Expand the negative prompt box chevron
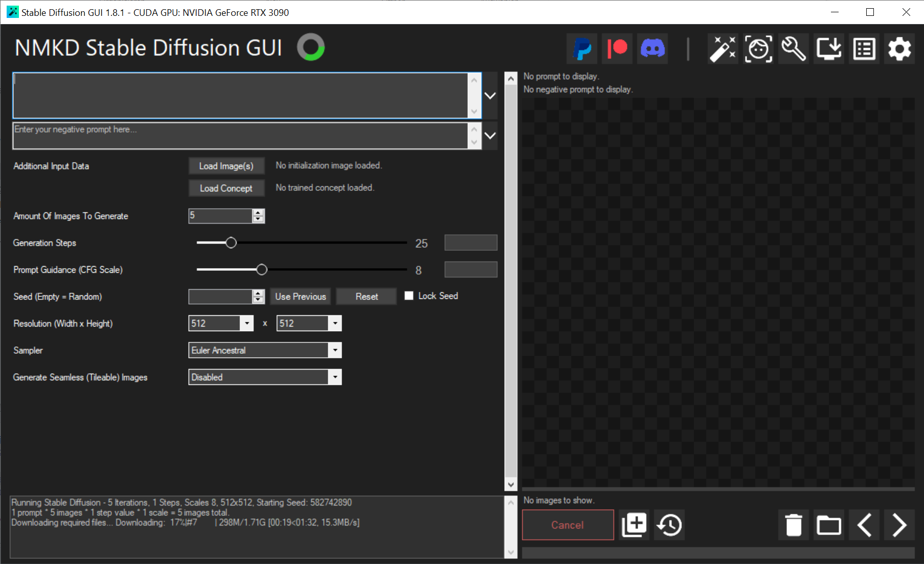Viewport: 924px width, 564px height. tap(490, 136)
